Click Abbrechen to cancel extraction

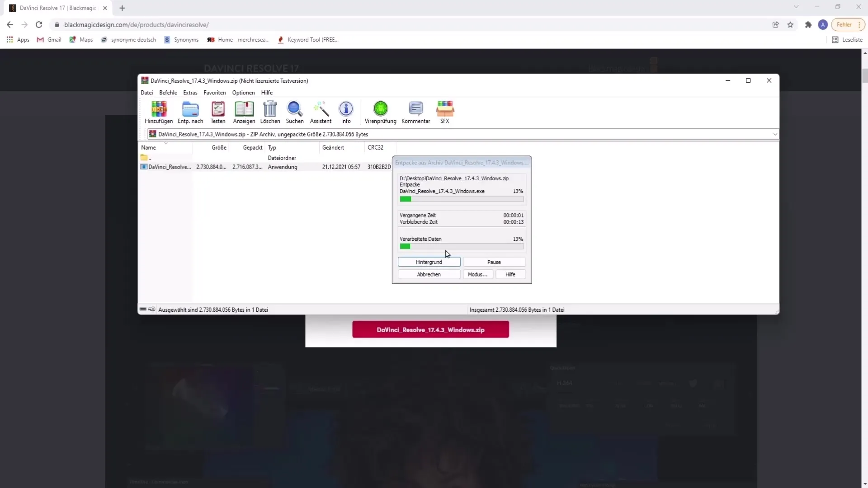coord(429,275)
